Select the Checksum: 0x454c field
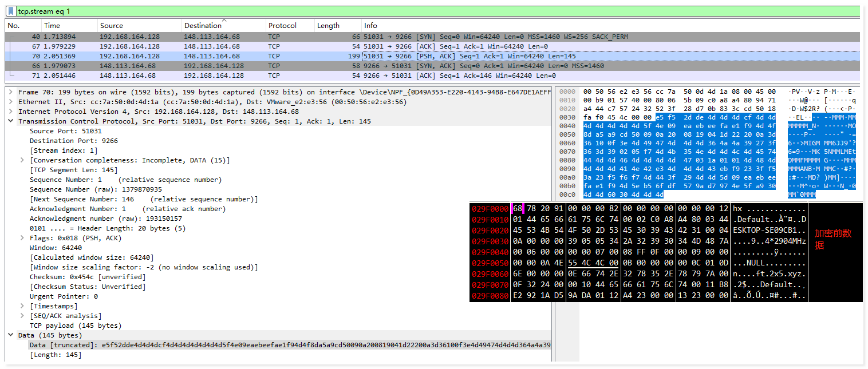 point(72,277)
